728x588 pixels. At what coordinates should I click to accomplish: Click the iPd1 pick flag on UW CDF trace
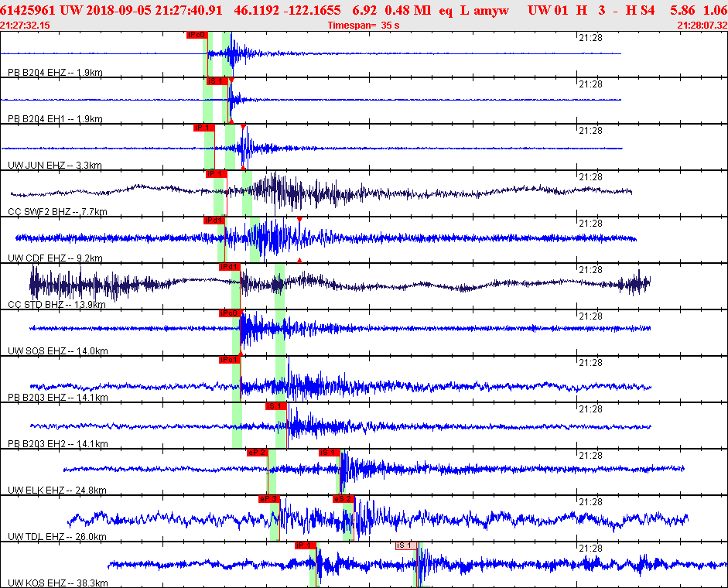tap(214, 220)
